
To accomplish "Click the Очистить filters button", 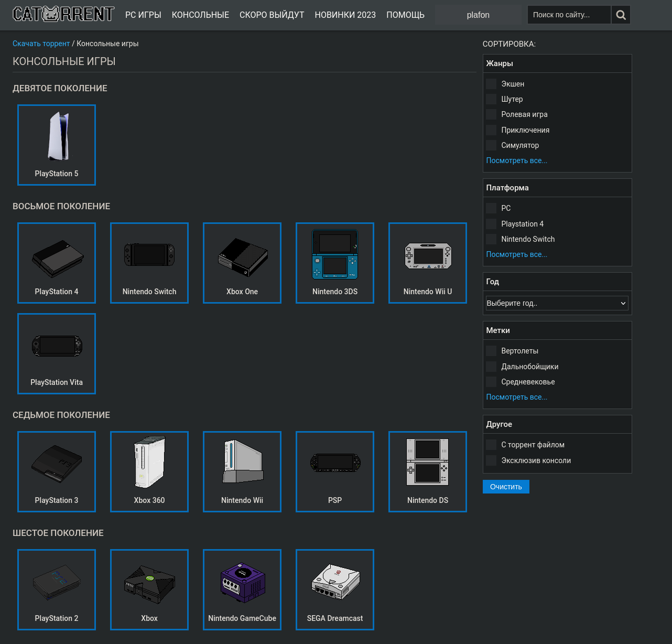I will click(506, 487).
